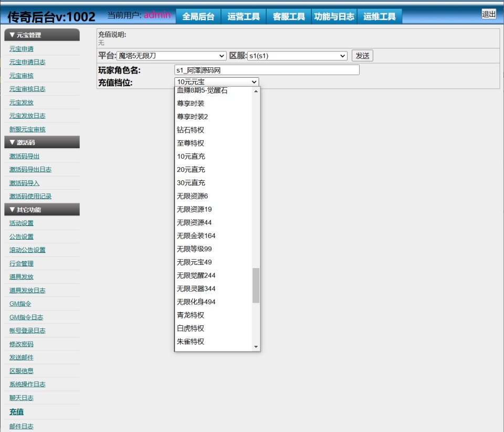
Task: Open the GM指令 link
Action: click(20, 303)
